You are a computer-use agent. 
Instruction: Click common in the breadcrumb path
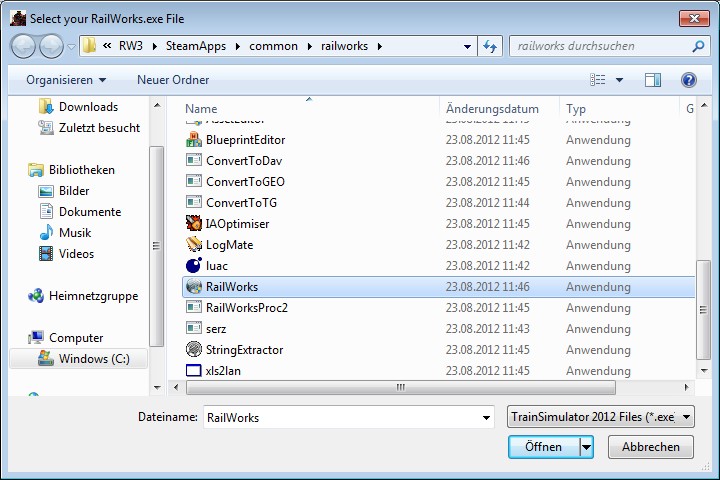click(273, 46)
